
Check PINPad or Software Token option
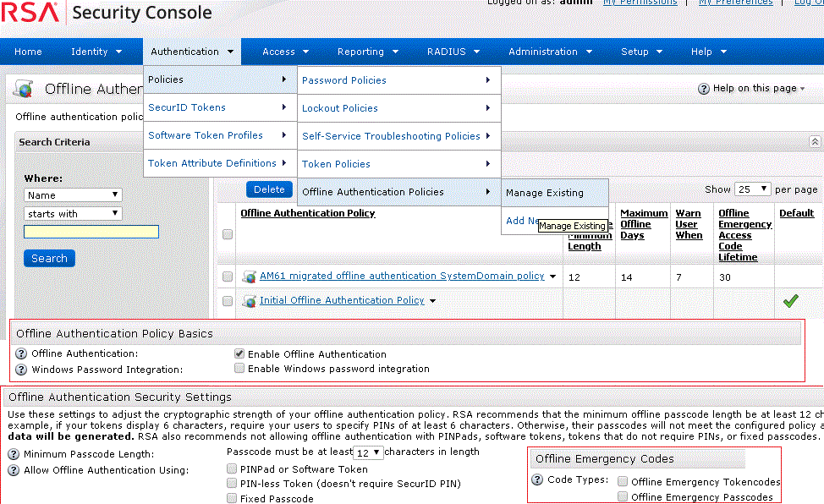pos(232,469)
